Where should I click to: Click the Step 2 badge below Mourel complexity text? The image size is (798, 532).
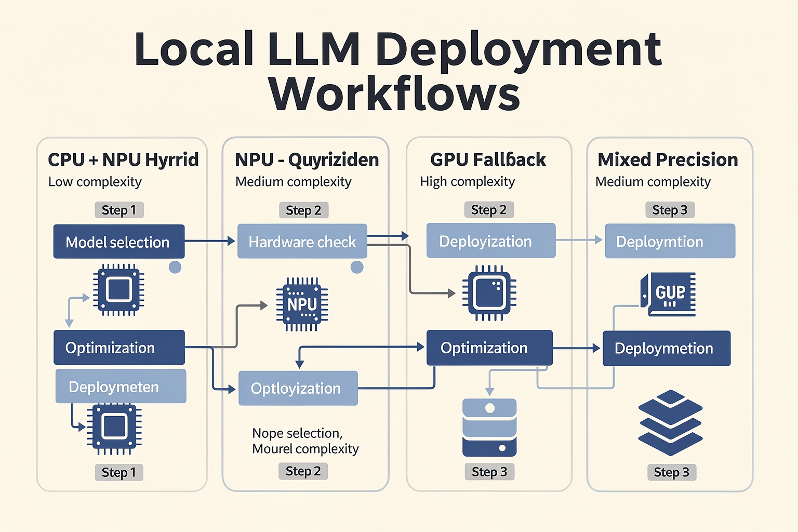click(303, 471)
